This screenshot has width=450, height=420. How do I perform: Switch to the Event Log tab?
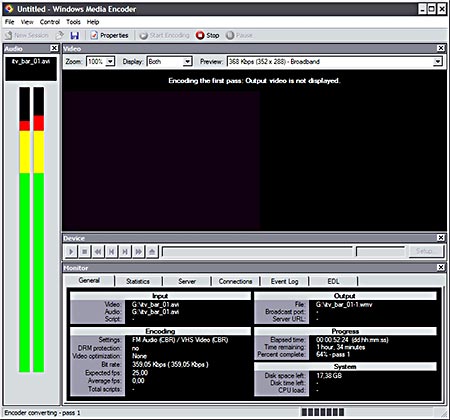click(284, 281)
